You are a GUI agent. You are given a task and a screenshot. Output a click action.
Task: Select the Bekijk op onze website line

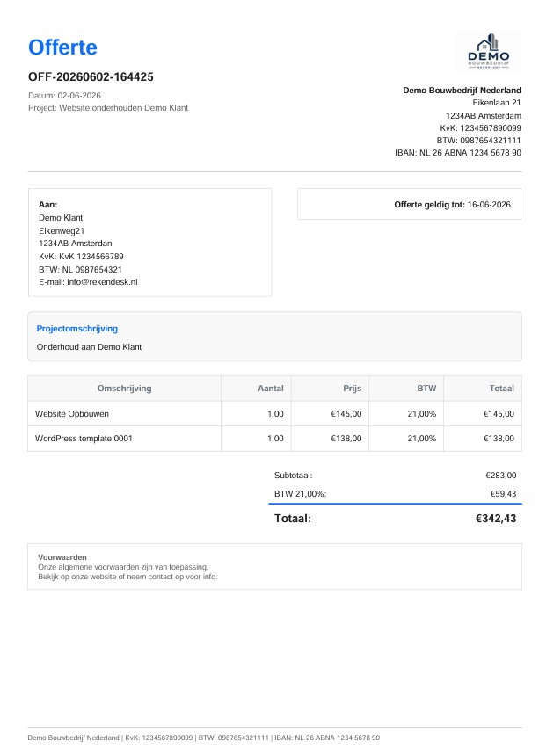(127, 577)
